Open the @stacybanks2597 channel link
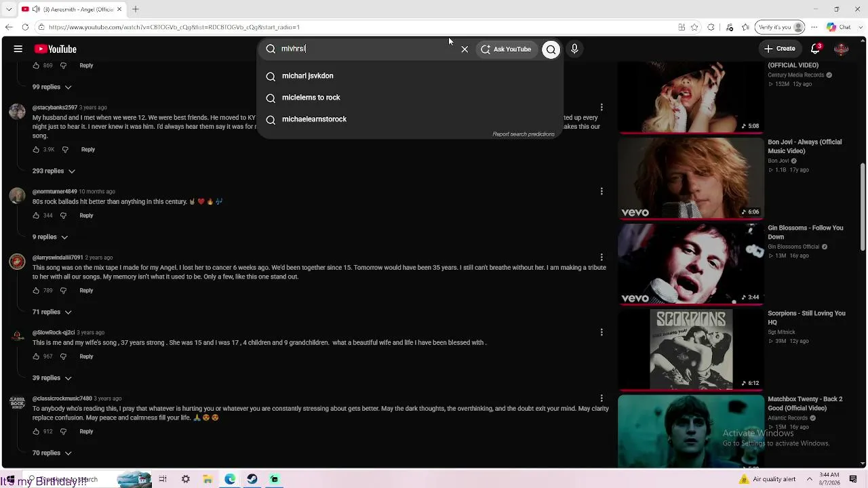Image resolution: width=868 pixels, height=488 pixels. click(x=55, y=108)
